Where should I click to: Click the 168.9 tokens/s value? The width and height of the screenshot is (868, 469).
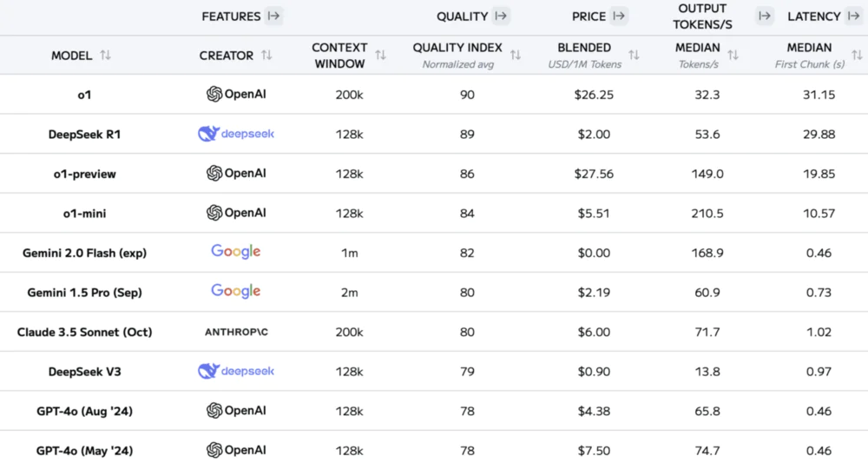707,253
